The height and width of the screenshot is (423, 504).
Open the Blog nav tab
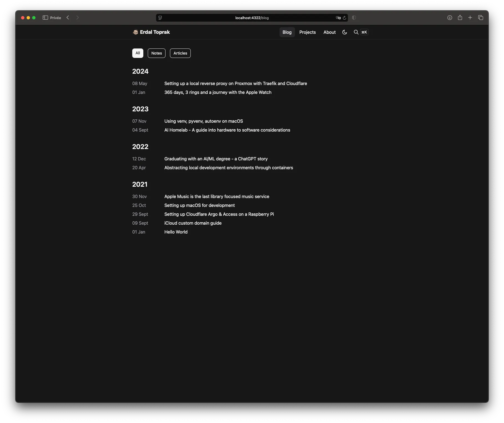[x=287, y=32]
